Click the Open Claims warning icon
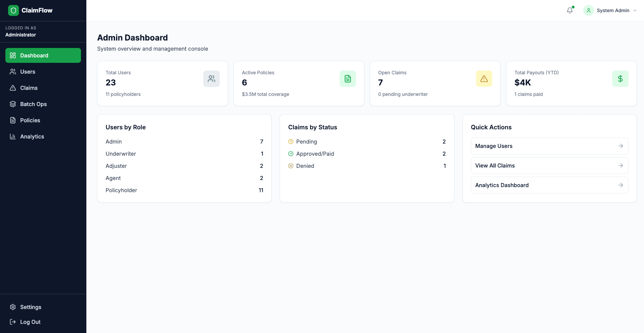Viewport: 644px width, 333px height. (484, 79)
